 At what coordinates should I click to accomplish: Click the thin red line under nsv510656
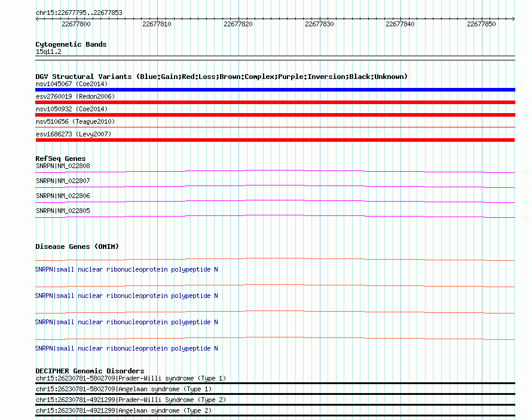(275, 127)
